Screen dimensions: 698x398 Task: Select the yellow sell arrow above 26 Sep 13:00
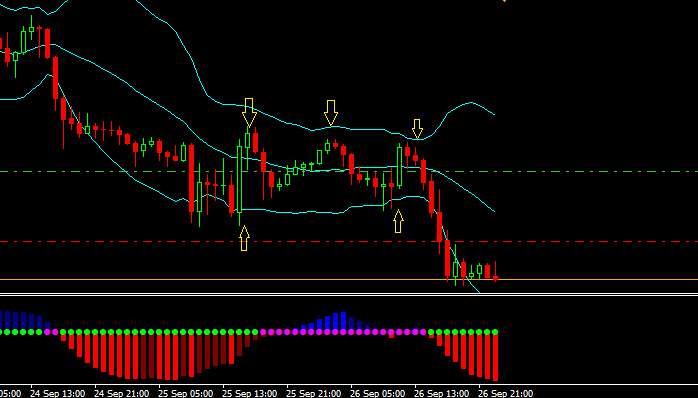point(417,129)
